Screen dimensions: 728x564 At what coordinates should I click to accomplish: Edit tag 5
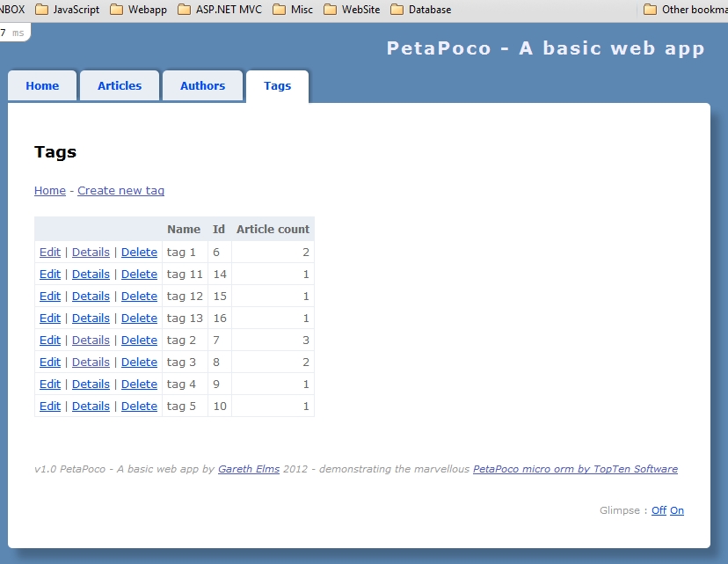(50, 406)
